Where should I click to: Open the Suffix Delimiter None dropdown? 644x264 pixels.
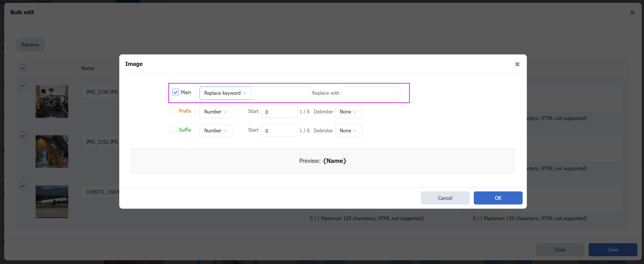click(x=348, y=130)
